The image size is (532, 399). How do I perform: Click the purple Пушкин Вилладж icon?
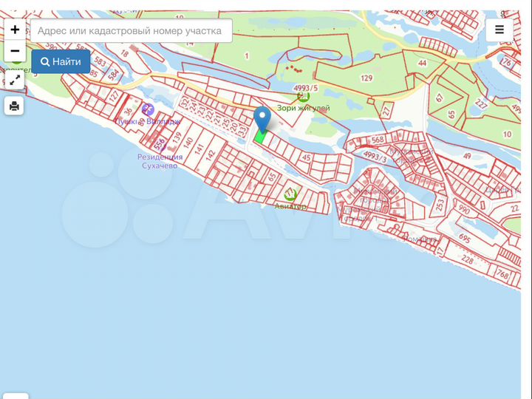pyautogui.click(x=148, y=109)
